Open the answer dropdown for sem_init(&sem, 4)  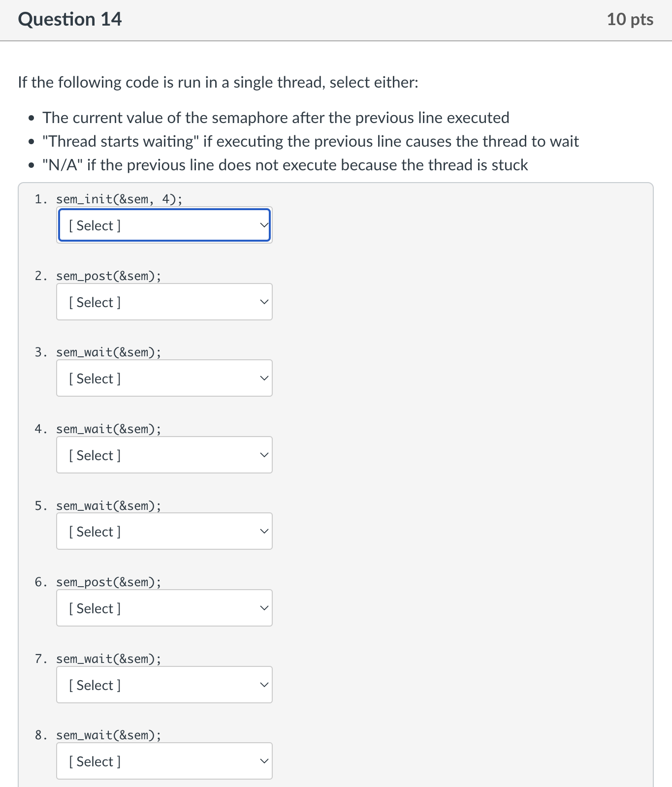click(164, 225)
